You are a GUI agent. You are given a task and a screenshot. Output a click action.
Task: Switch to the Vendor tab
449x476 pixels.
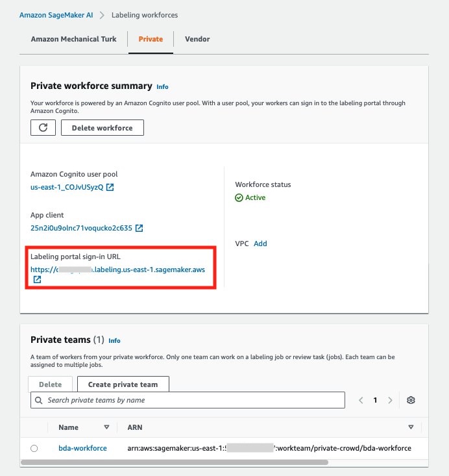click(197, 39)
